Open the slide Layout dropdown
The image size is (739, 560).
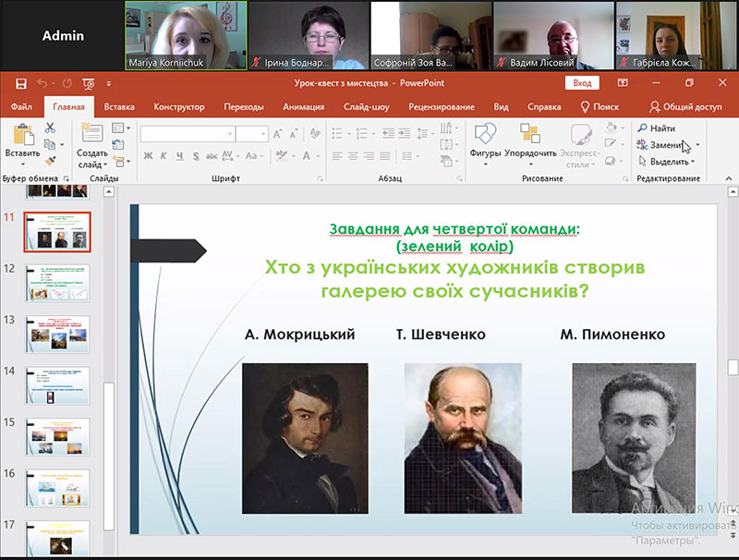[121, 128]
